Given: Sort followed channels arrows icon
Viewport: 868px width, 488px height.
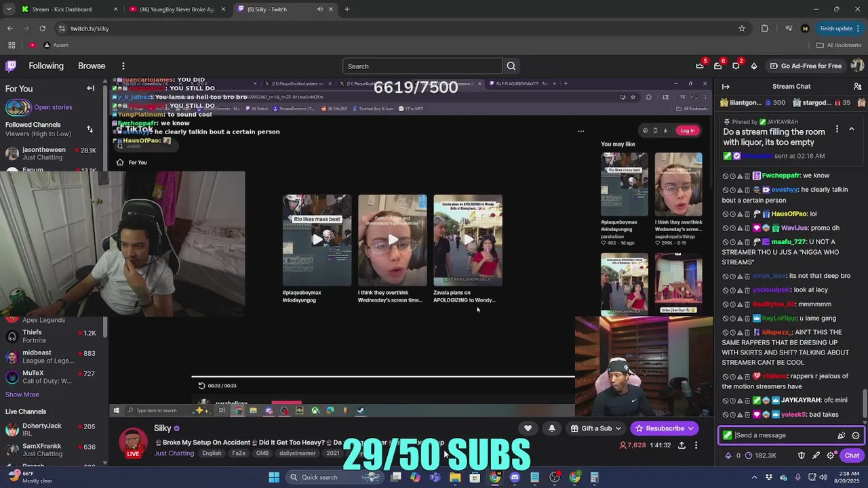Looking at the screenshot, I should click(x=90, y=129).
